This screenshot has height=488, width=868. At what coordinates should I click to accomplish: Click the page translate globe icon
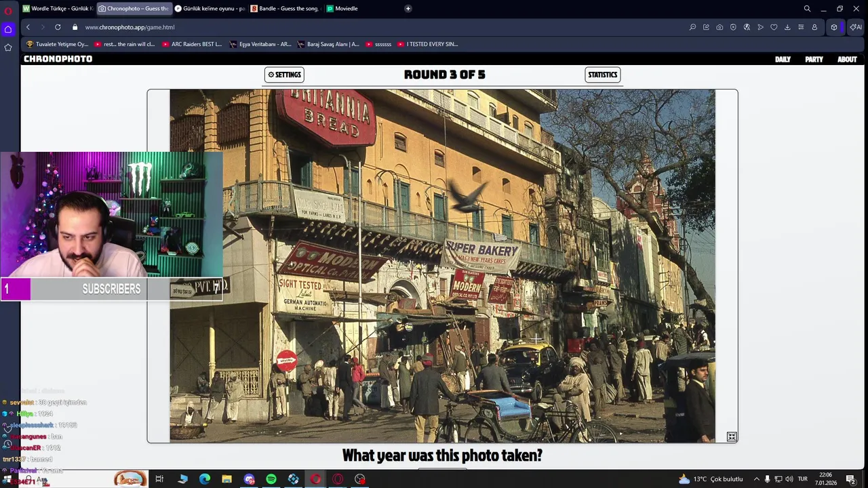pos(747,27)
